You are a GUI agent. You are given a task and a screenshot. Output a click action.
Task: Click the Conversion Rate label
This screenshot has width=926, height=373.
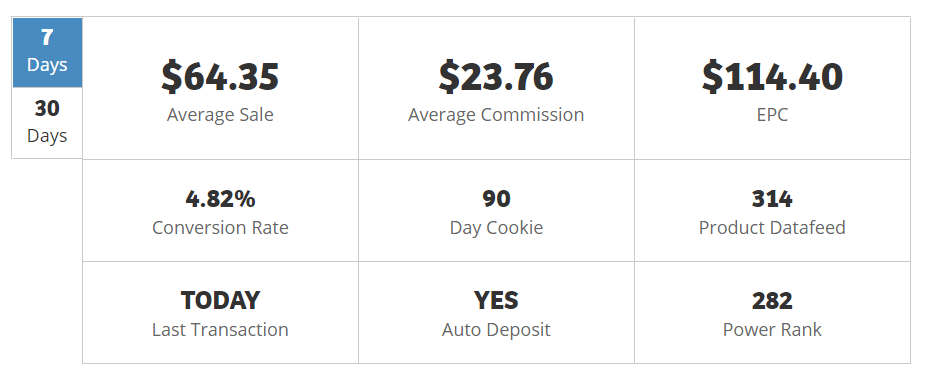coord(220,228)
